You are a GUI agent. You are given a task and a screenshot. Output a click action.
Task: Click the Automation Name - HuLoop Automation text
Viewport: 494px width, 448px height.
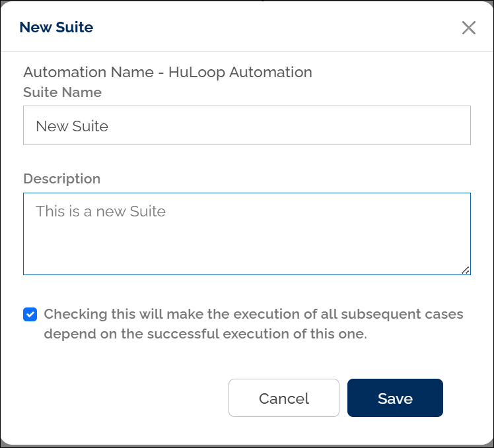pos(167,72)
